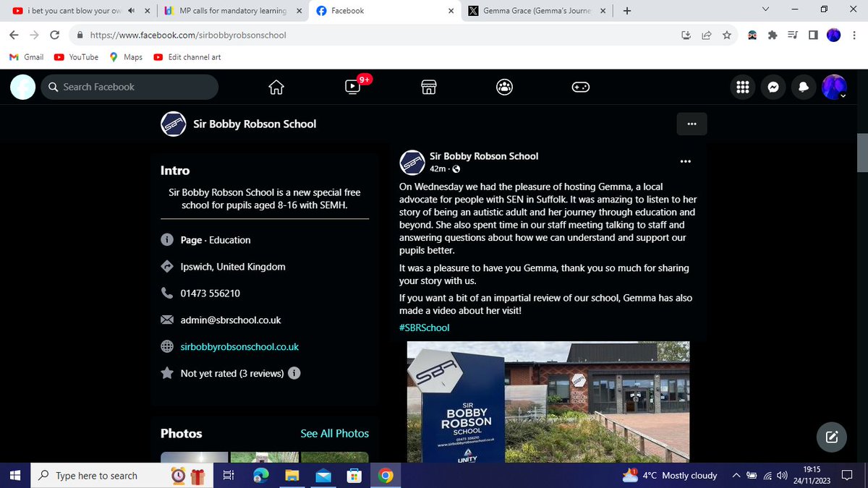Toggle the Chrome side panel
Screen dimensions: 868x488
pyautogui.click(x=813, y=35)
